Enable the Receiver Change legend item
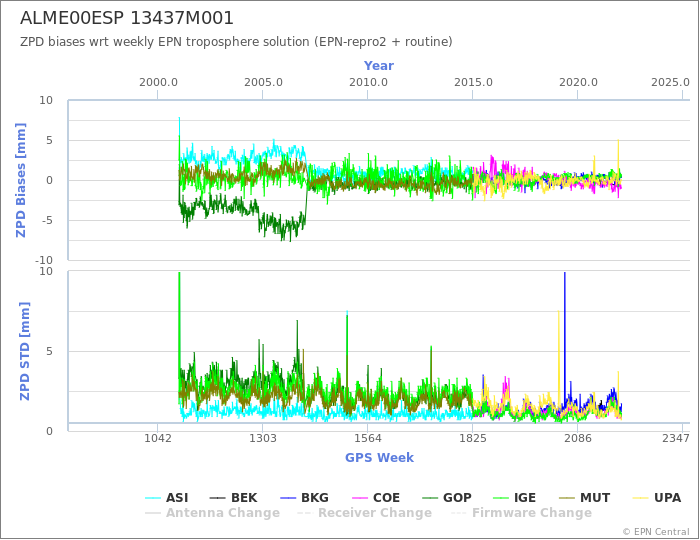 [365, 513]
